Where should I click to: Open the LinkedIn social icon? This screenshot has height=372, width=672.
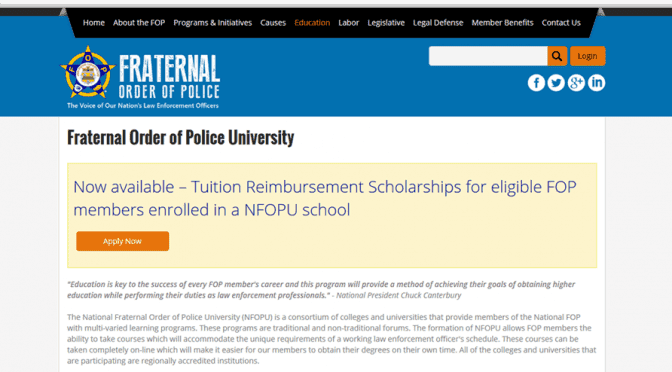pyautogui.click(x=597, y=83)
